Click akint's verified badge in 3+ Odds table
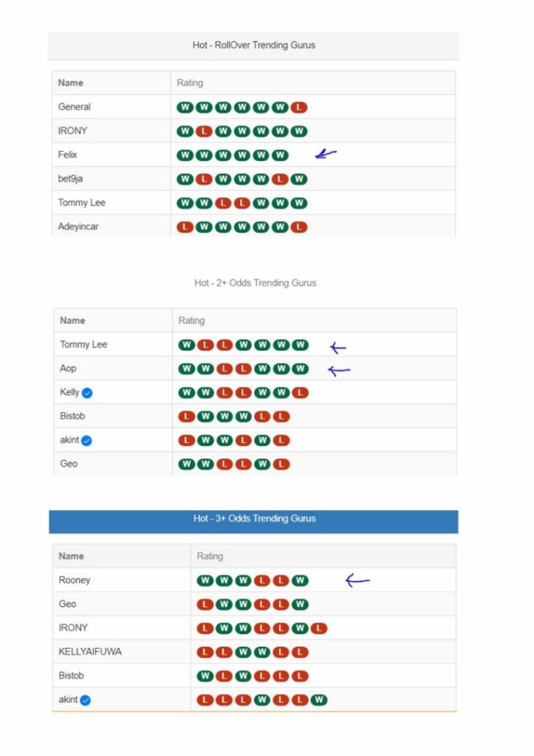Viewport: 534px width, 756px height. [86, 700]
